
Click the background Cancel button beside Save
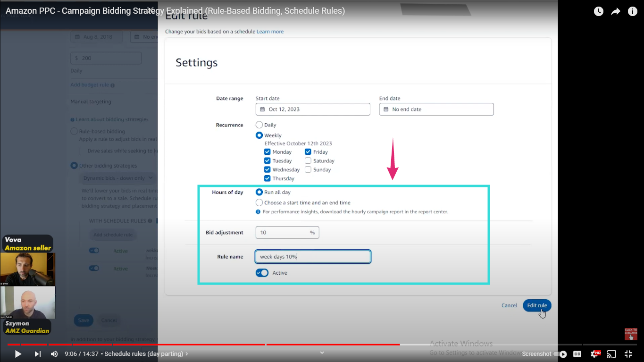(109, 320)
